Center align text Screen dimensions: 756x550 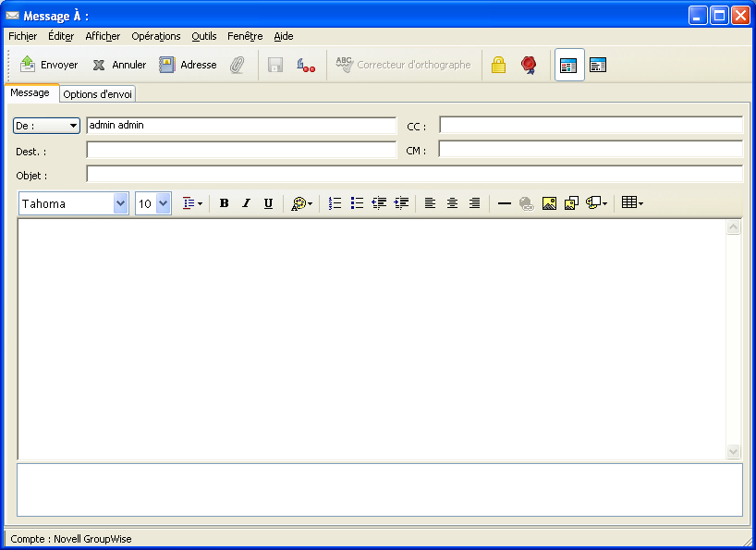click(x=452, y=203)
